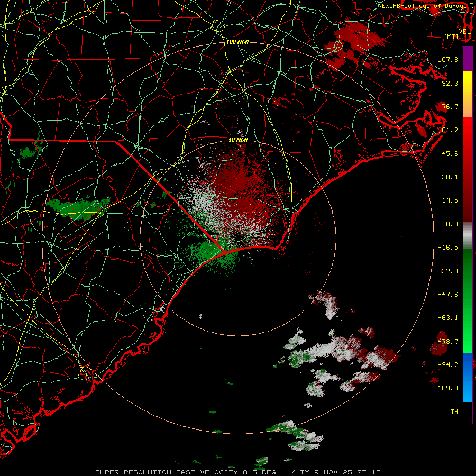Select the -16.5 velocity scale value

(448, 248)
